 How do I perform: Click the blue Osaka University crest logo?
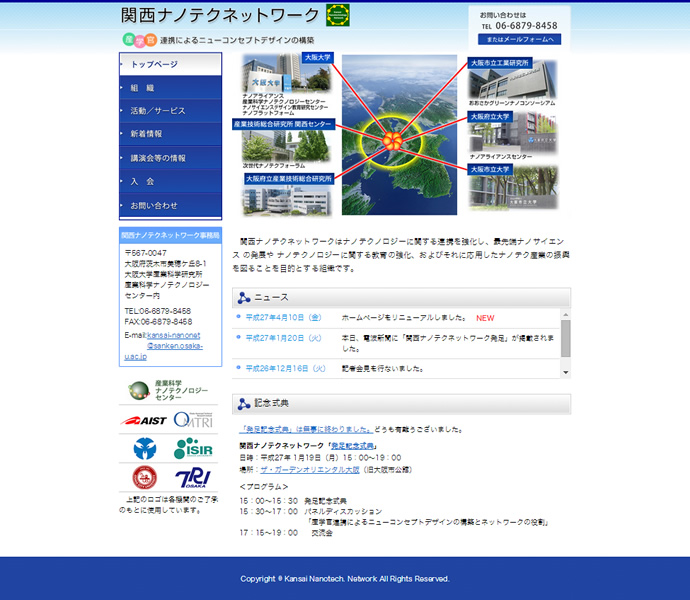tap(145, 449)
